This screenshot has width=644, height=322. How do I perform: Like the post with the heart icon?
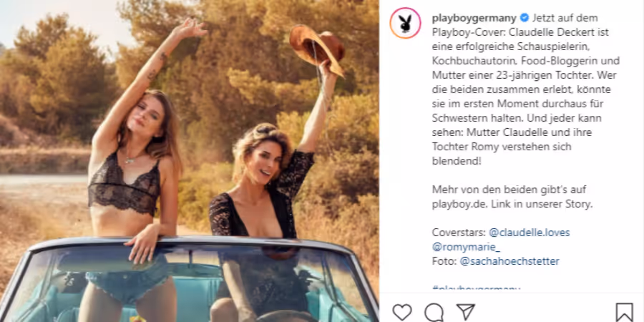(402, 312)
